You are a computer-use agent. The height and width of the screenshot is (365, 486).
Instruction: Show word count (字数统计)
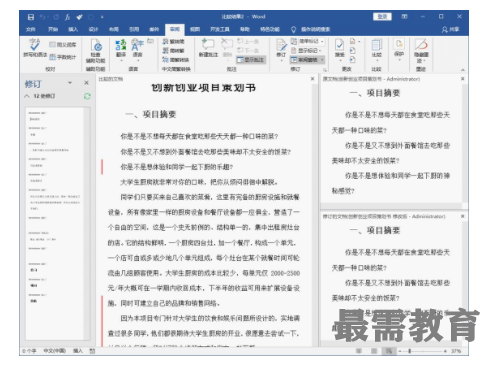[x=63, y=57]
